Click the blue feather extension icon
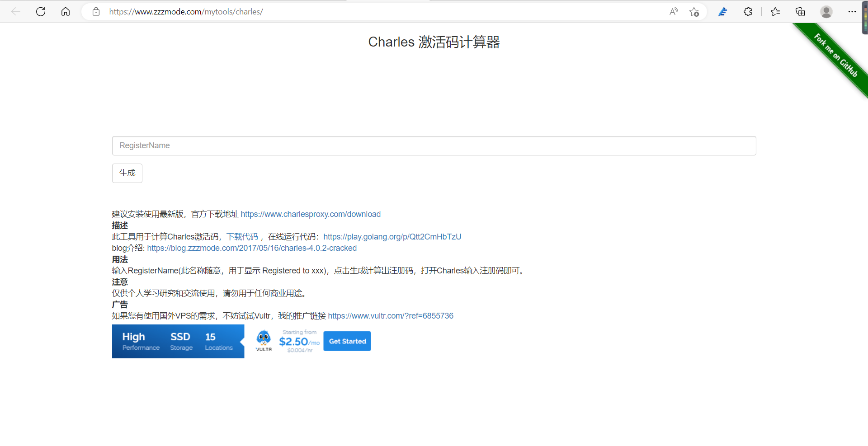The height and width of the screenshot is (446, 868). 722,12
